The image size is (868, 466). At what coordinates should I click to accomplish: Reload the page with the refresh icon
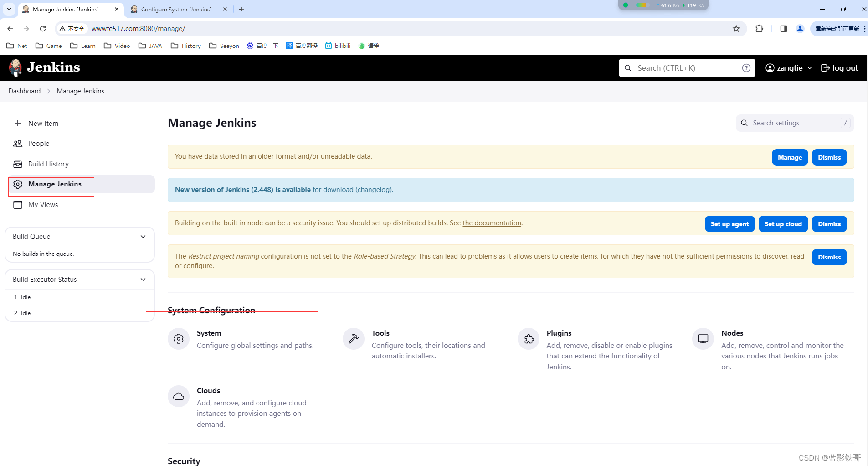pyautogui.click(x=43, y=29)
